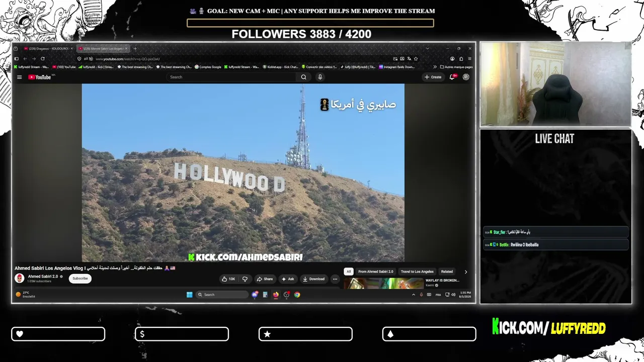The width and height of the screenshot is (644, 362).
Task: Open the Comptes Google bookmark
Action: tap(208, 67)
